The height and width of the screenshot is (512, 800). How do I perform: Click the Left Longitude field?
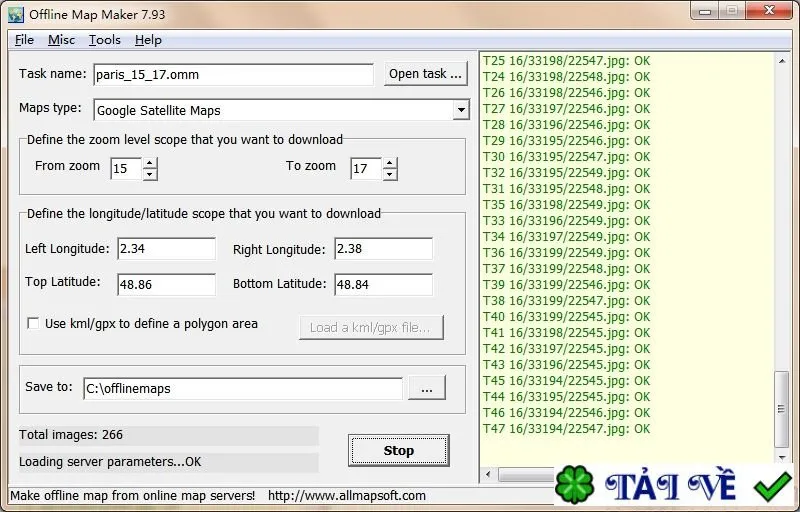[166, 249]
